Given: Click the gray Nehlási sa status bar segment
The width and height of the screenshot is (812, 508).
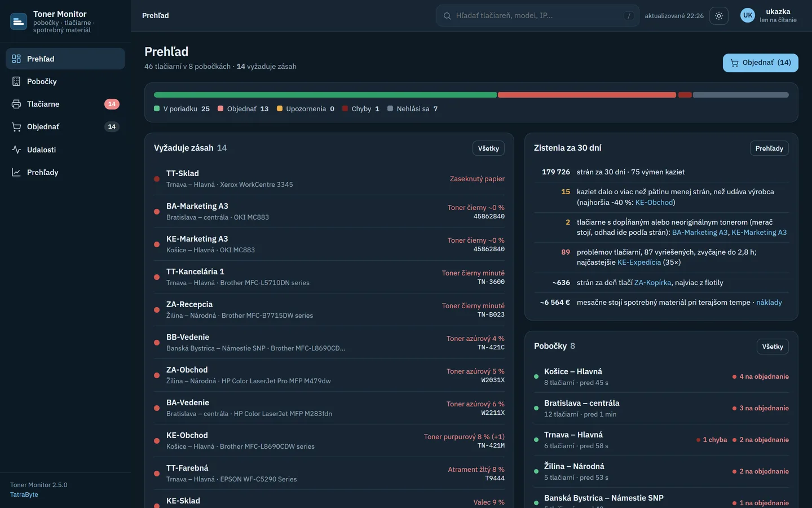Looking at the screenshot, I should (741, 95).
